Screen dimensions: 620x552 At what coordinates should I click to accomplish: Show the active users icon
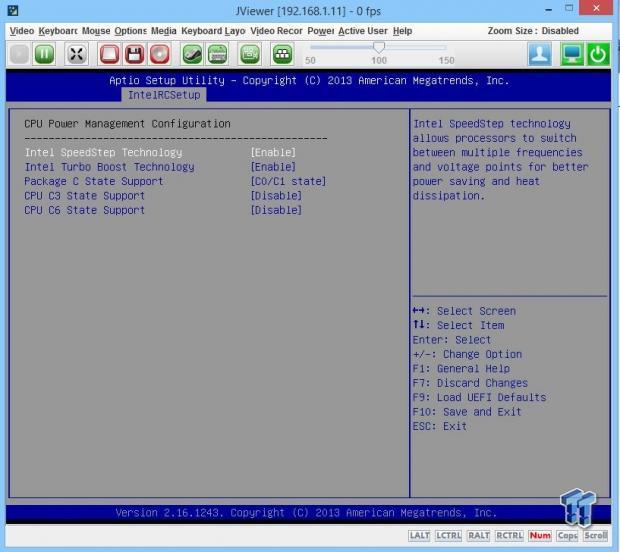540,54
